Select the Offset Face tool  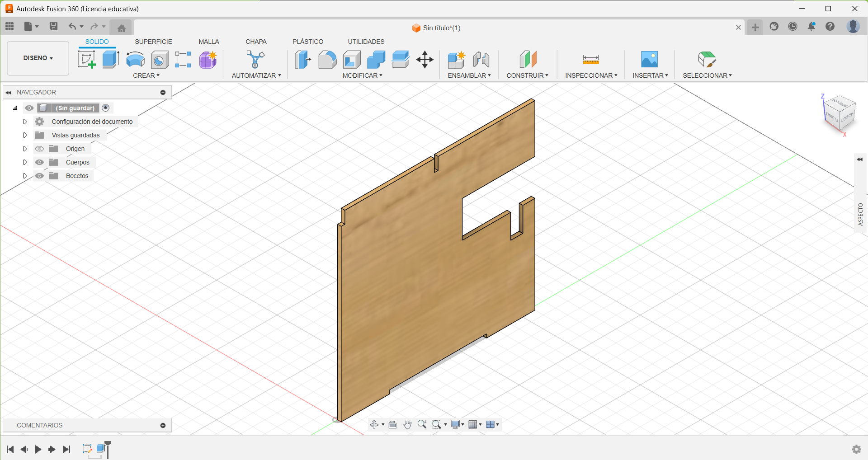point(401,60)
